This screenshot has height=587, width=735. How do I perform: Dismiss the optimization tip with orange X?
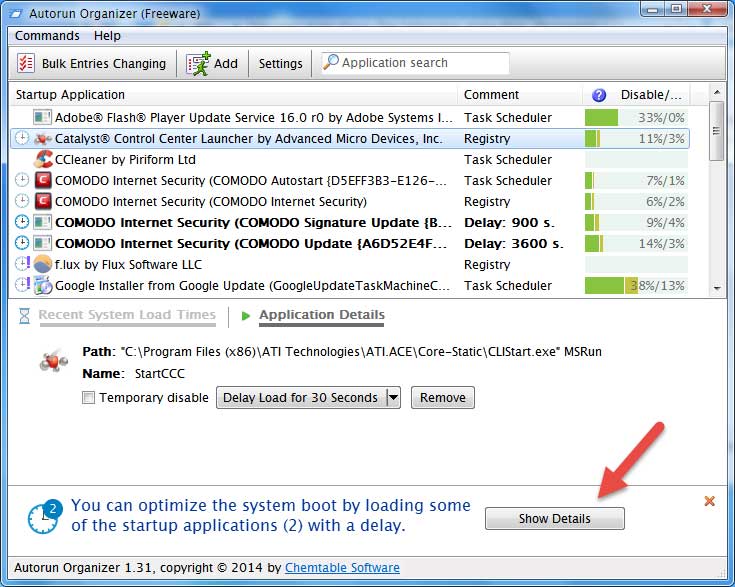click(x=710, y=501)
